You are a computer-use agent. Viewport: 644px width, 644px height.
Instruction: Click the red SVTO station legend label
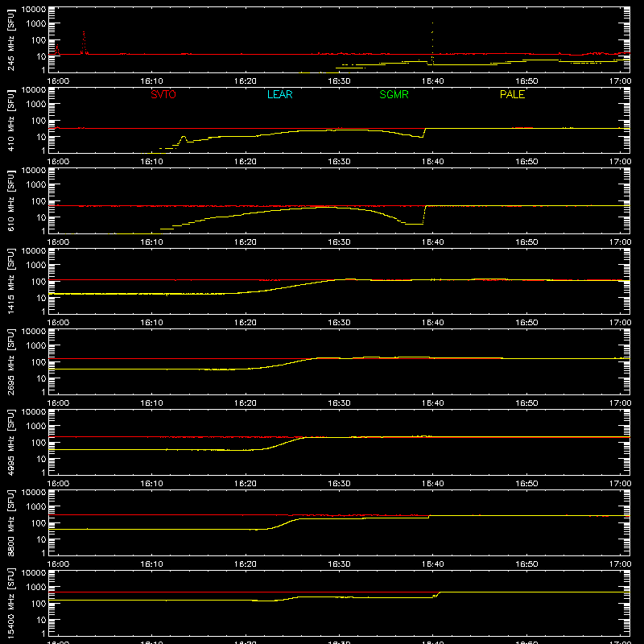pyautogui.click(x=163, y=94)
